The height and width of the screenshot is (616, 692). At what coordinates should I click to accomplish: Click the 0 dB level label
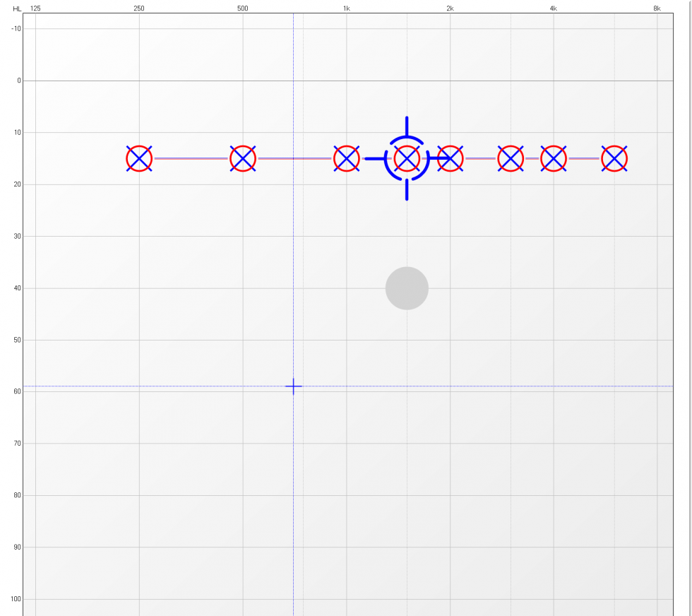[19, 81]
